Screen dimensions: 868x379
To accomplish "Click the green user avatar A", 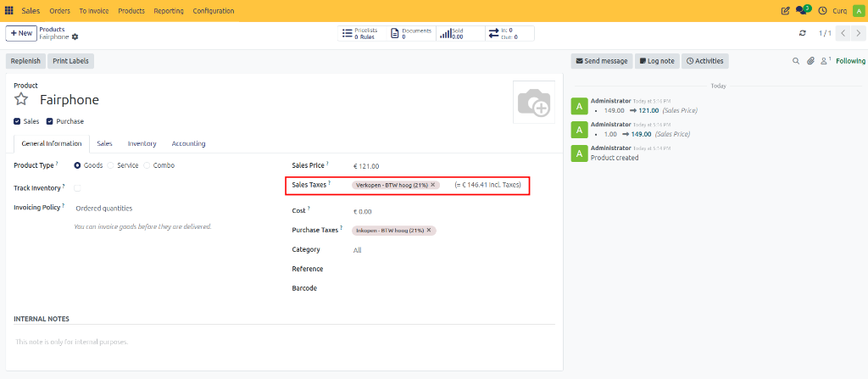I will (x=858, y=10).
